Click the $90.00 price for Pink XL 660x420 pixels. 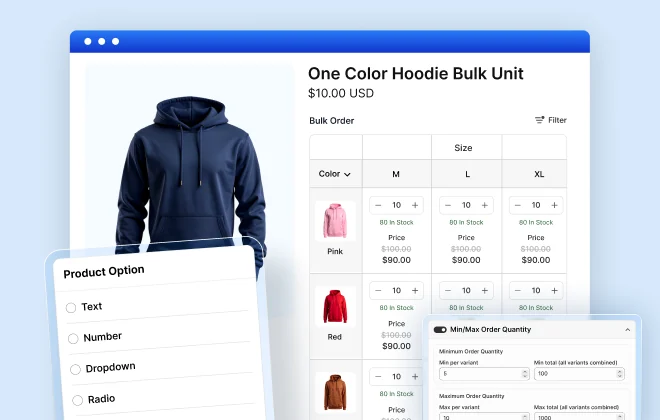(536, 260)
